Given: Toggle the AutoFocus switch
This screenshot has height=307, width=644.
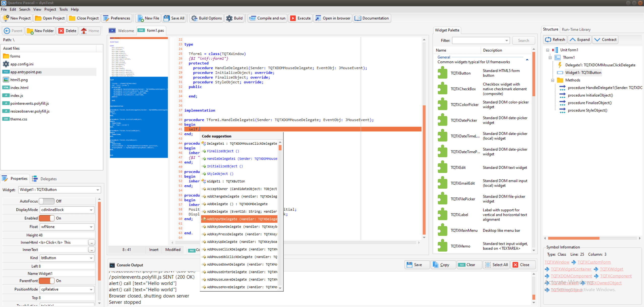Looking at the screenshot, I should [x=47, y=201].
